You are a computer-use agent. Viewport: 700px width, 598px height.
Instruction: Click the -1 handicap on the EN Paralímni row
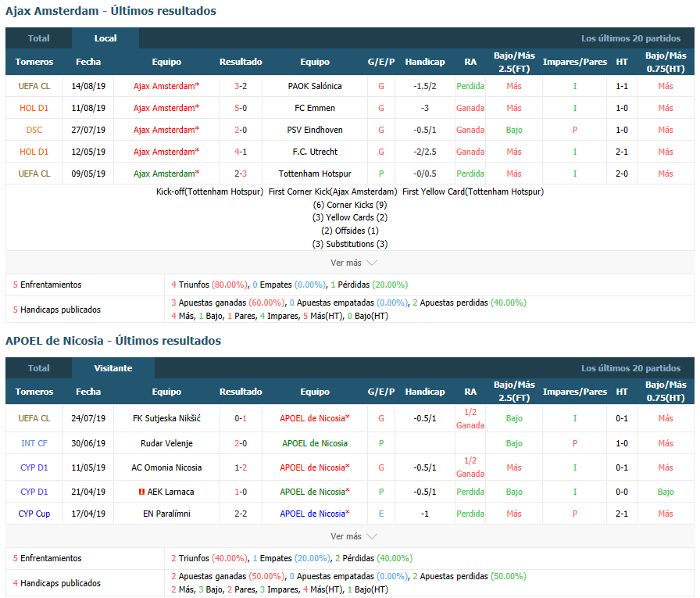coord(425,514)
